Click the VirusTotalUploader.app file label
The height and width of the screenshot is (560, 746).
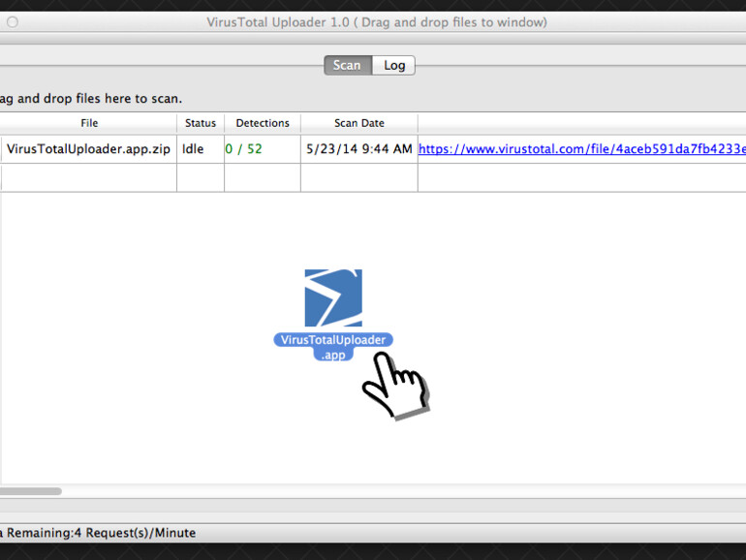pyautogui.click(x=333, y=347)
